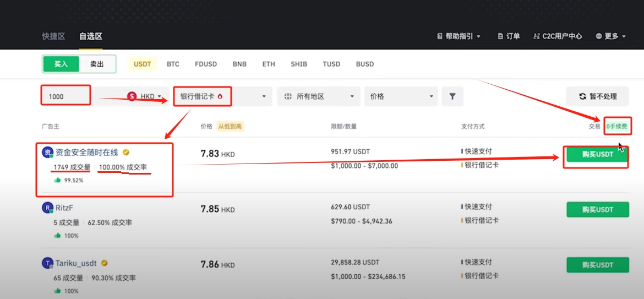The width and height of the screenshot is (644, 299).
Task: Click the globe icon in 所有地区 filter
Action: (288, 96)
